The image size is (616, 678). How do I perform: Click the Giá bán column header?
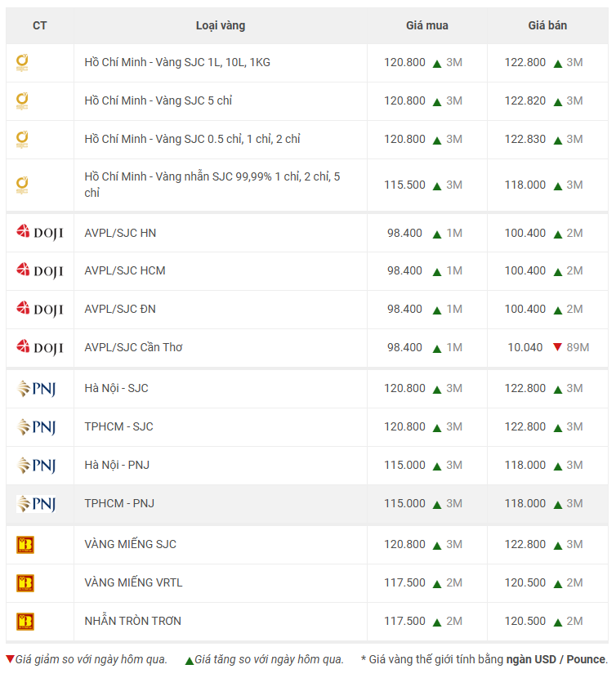point(547,25)
